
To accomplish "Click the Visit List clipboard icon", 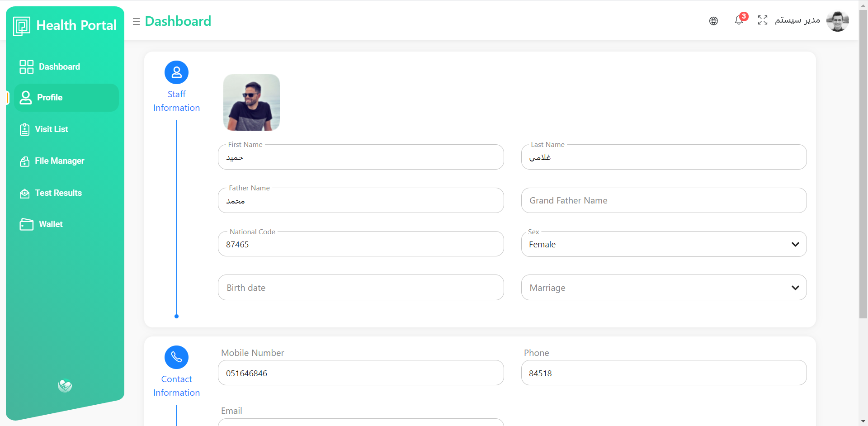I will [x=25, y=130].
